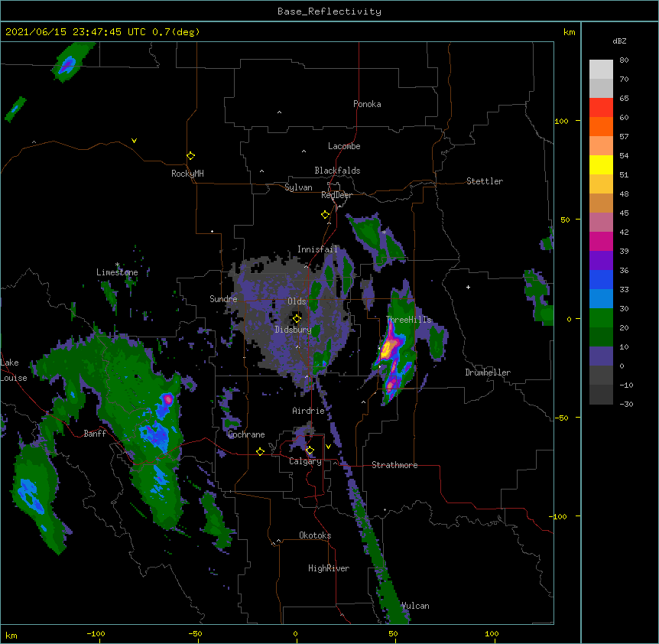Pick the yellow 51–54 dBZ legend swatch

point(601,164)
